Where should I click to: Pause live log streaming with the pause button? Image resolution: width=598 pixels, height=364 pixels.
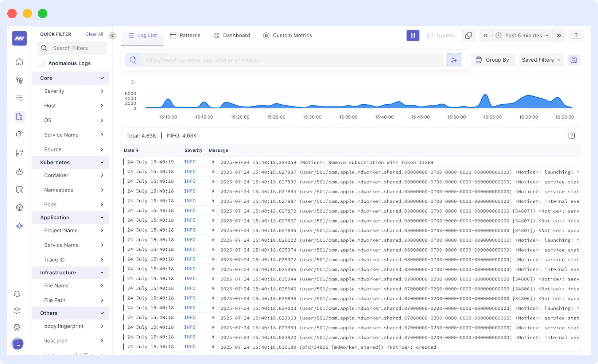413,35
